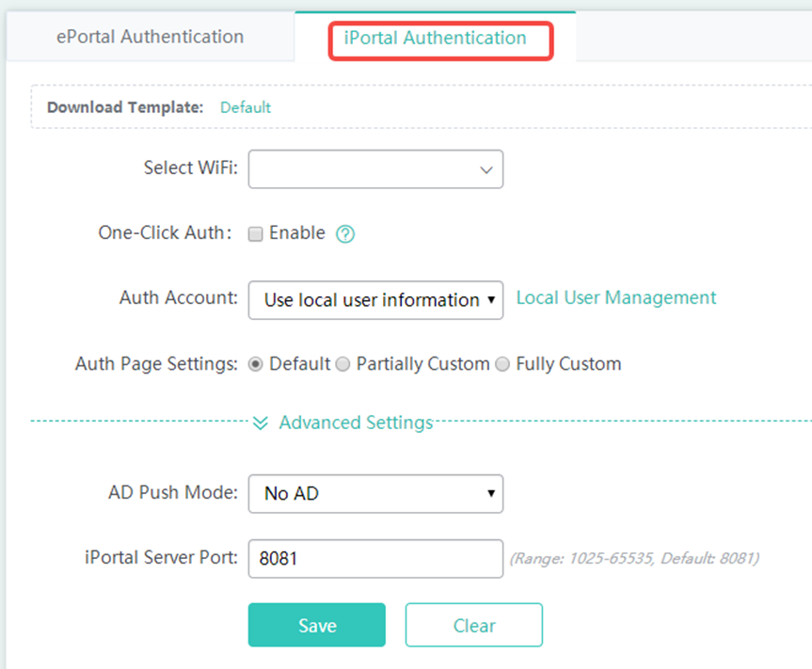Click the caret arrow in AD Push Mode box

pyautogui.click(x=490, y=493)
